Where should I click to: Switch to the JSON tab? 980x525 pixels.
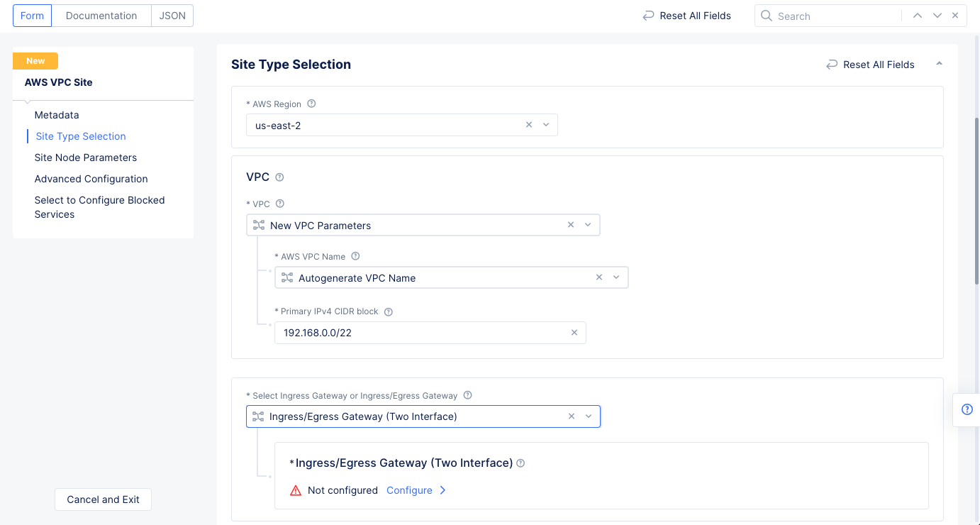tap(172, 15)
